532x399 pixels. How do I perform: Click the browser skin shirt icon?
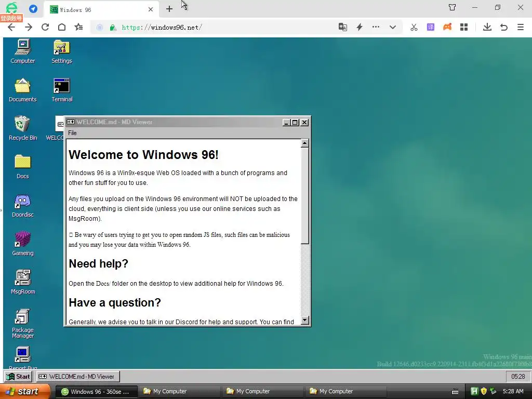click(x=453, y=7)
